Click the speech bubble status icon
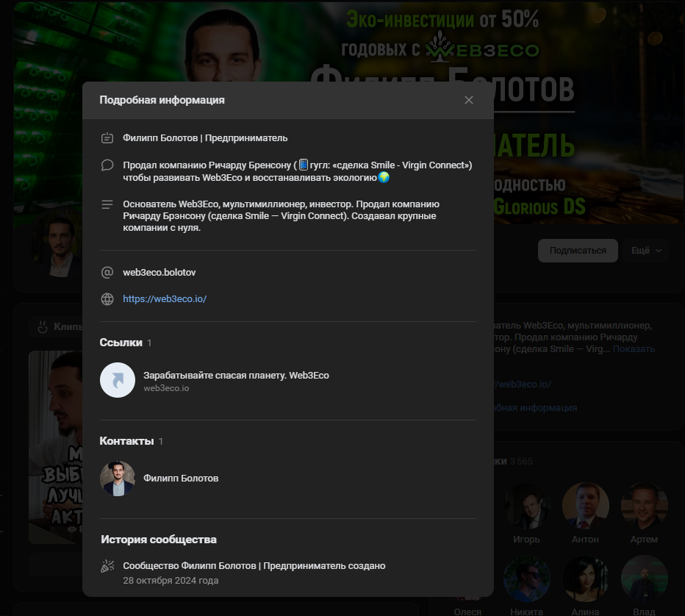Screen dimensions: 685x616 coord(107,165)
